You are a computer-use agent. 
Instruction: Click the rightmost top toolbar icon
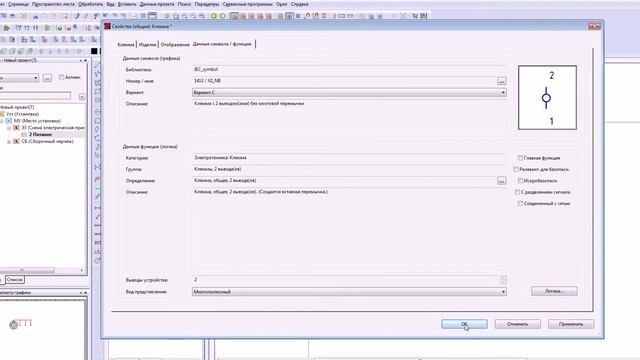pos(424,16)
